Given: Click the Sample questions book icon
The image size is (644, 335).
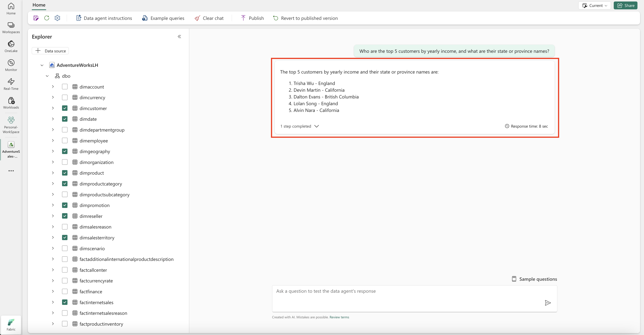Looking at the screenshot, I should click(514, 279).
